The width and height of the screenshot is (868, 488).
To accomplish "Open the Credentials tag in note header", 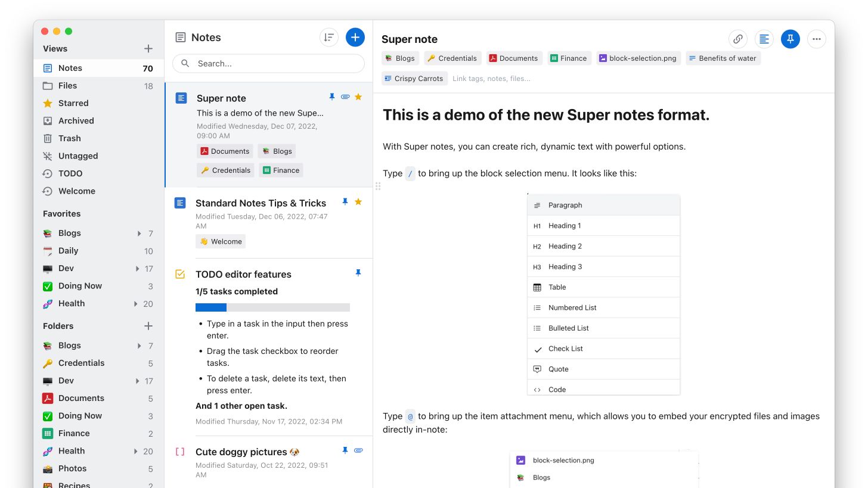I will 452,58.
